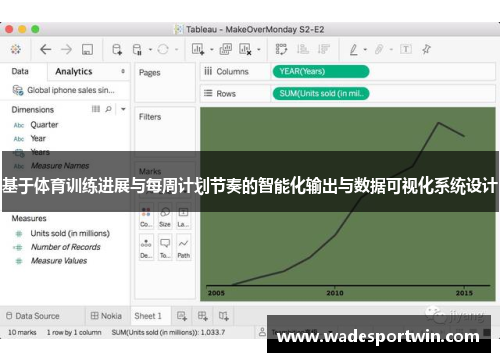Image resolution: width=500 pixels, height=362 pixels.
Task: Open the Nokia sheet tab
Action: [106, 316]
